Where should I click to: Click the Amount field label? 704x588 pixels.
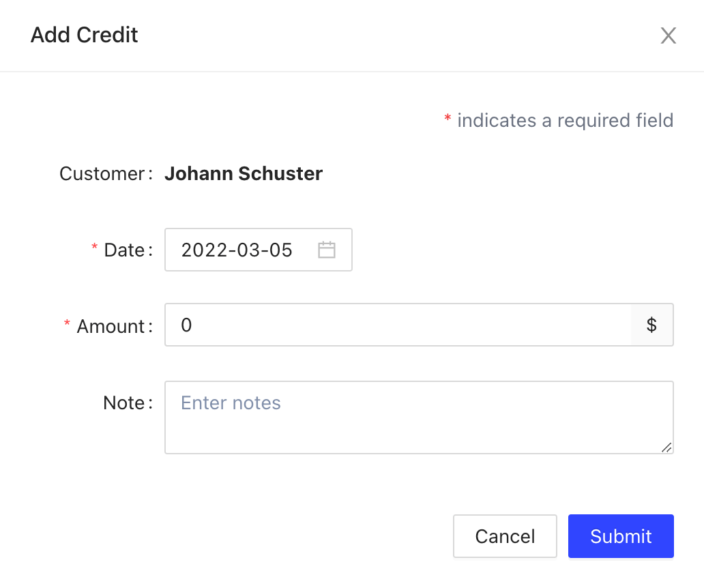pyautogui.click(x=111, y=327)
